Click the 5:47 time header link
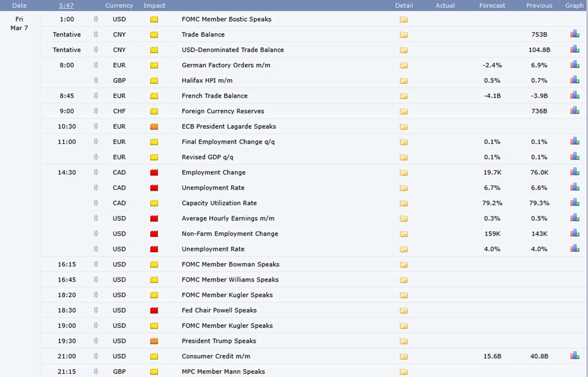 (x=66, y=6)
